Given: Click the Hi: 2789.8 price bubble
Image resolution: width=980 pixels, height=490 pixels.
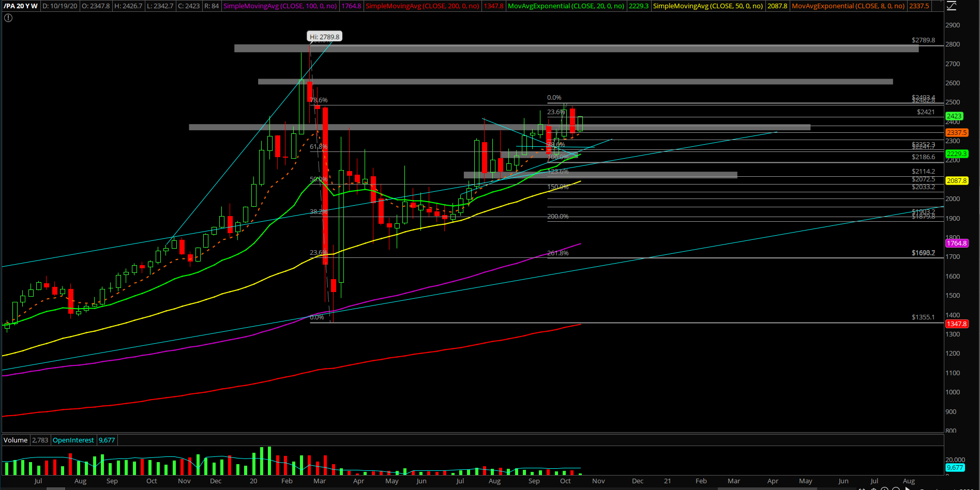Looking at the screenshot, I should tap(324, 37).
